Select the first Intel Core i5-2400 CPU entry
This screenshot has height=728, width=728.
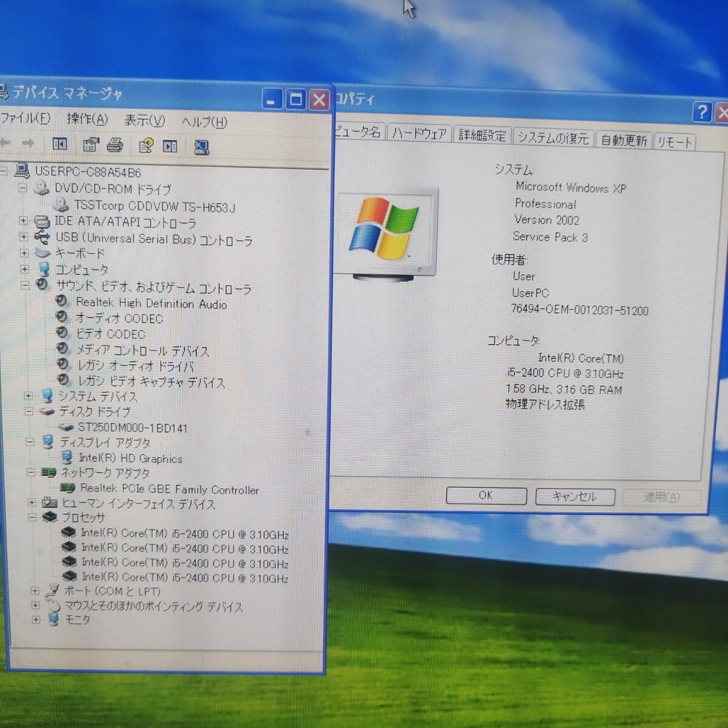click(185, 534)
